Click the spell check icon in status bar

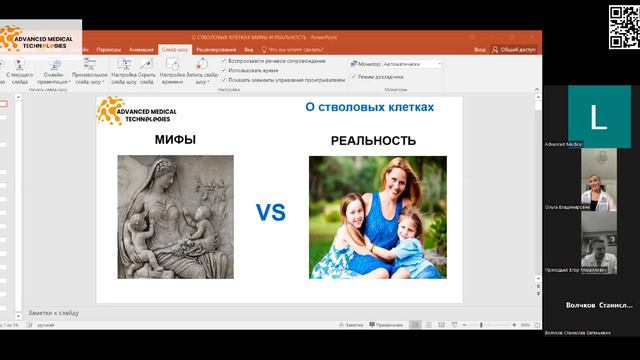pyautogui.click(x=29, y=325)
